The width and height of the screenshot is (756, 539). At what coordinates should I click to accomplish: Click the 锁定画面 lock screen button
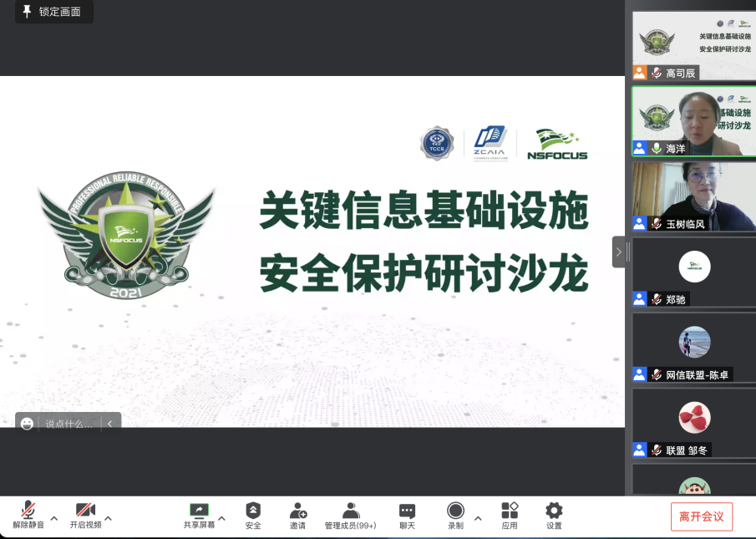[53, 13]
